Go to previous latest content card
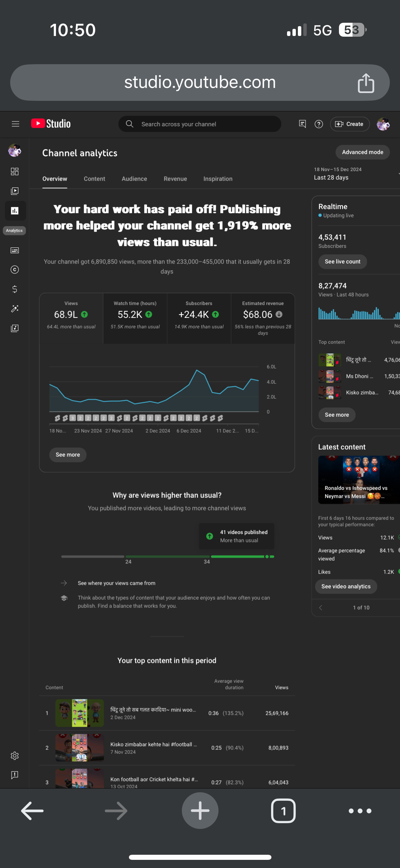 321,608
